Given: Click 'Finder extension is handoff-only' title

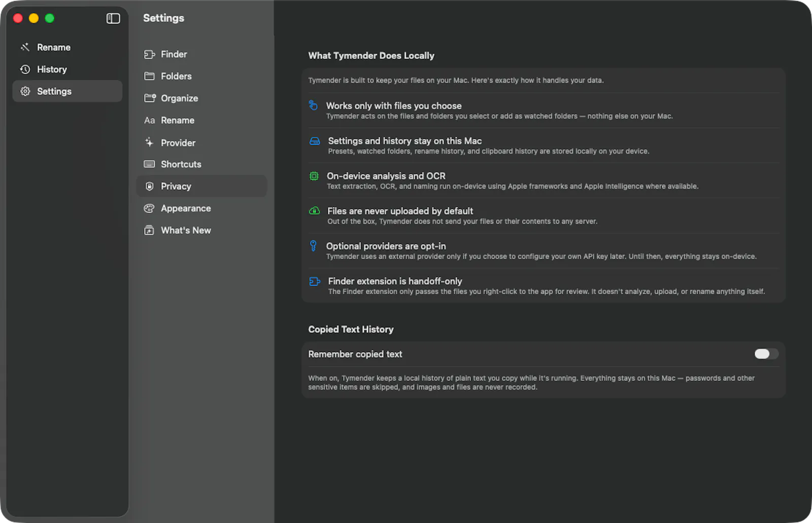Looking at the screenshot, I should 395,281.
